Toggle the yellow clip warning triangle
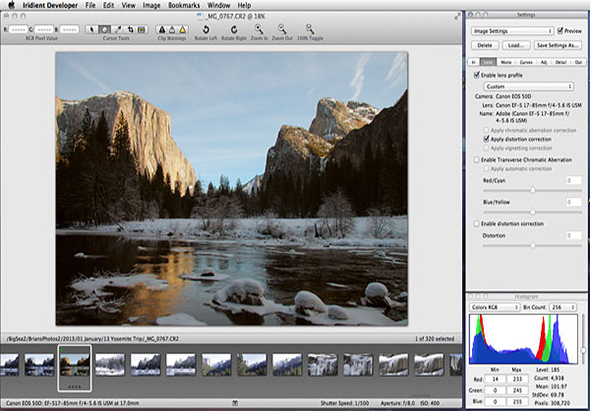Viewport: 590px width, 411px height. [x=182, y=29]
